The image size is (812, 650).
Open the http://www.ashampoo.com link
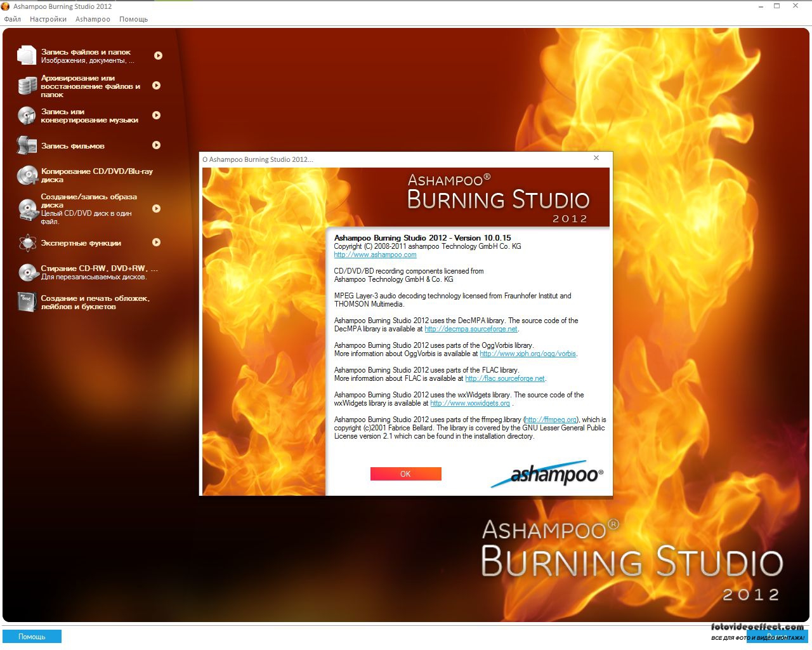(375, 255)
